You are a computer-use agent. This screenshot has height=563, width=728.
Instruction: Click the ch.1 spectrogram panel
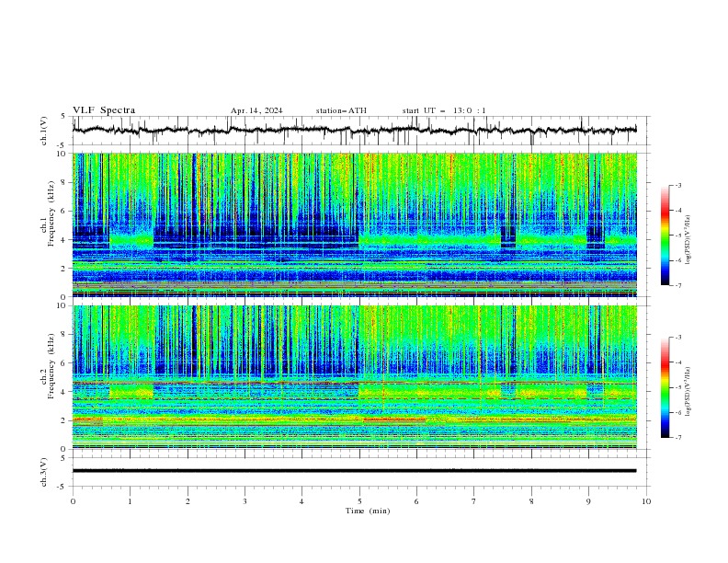[355, 224]
